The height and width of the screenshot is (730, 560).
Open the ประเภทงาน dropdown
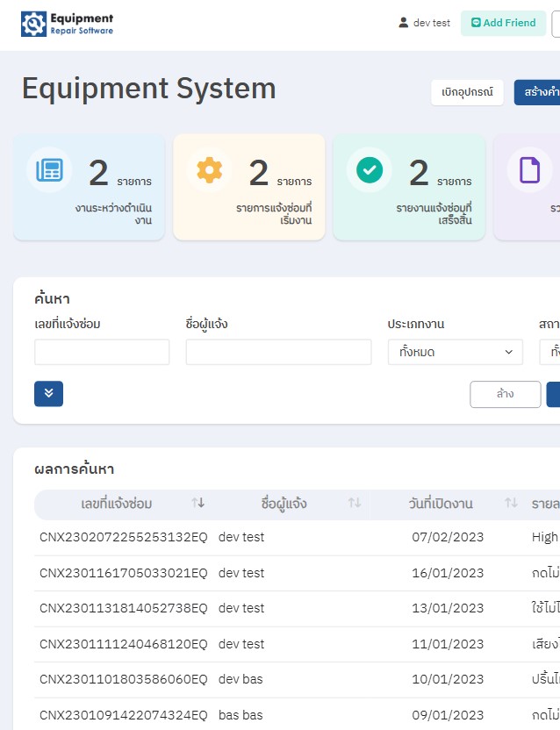pyautogui.click(x=455, y=352)
